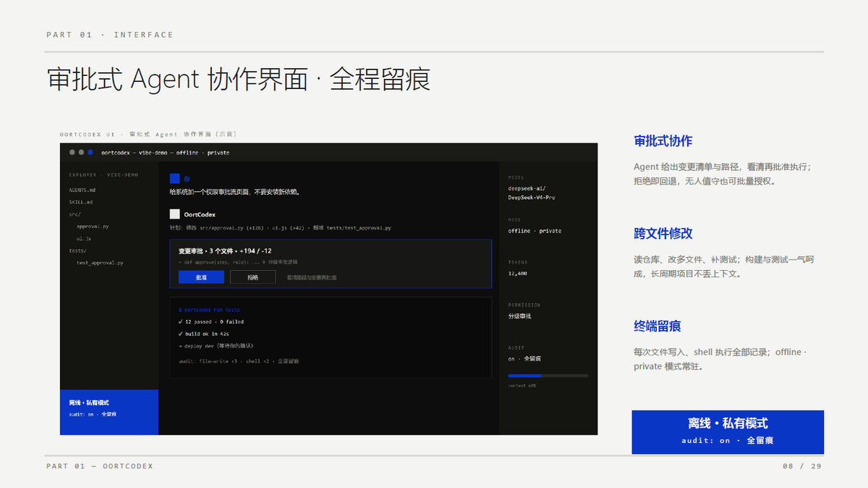Click the page number 08 / 29
868x488 pixels.
click(802, 466)
